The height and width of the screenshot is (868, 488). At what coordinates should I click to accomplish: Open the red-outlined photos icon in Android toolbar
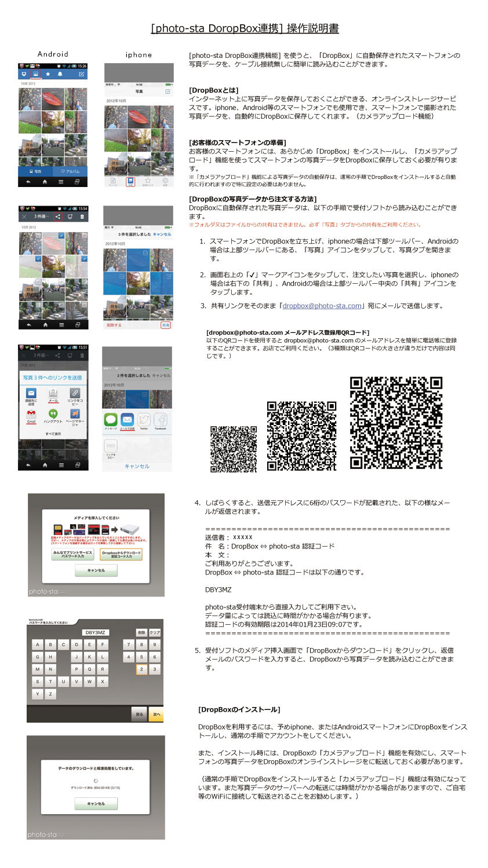coord(36,74)
